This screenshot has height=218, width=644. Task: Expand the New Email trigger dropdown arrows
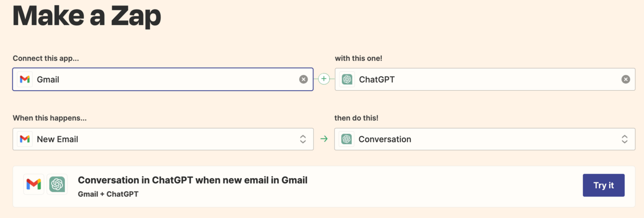click(303, 139)
